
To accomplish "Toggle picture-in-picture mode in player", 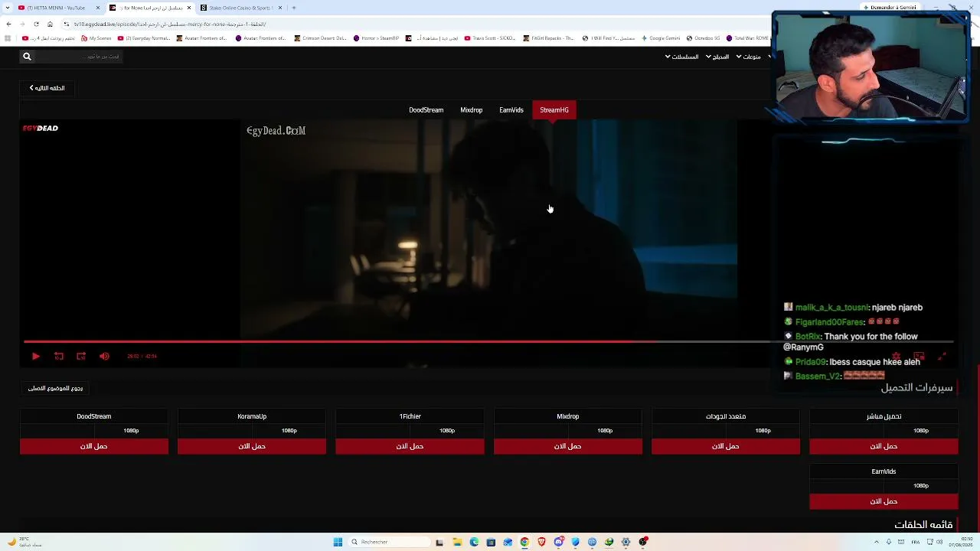I will tap(920, 356).
